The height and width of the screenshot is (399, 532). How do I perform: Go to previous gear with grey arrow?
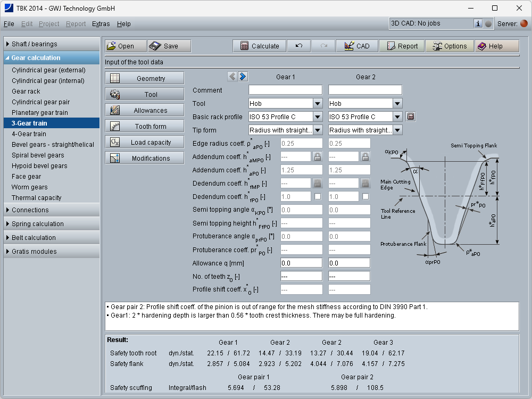pyautogui.click(x=232, y=77)
